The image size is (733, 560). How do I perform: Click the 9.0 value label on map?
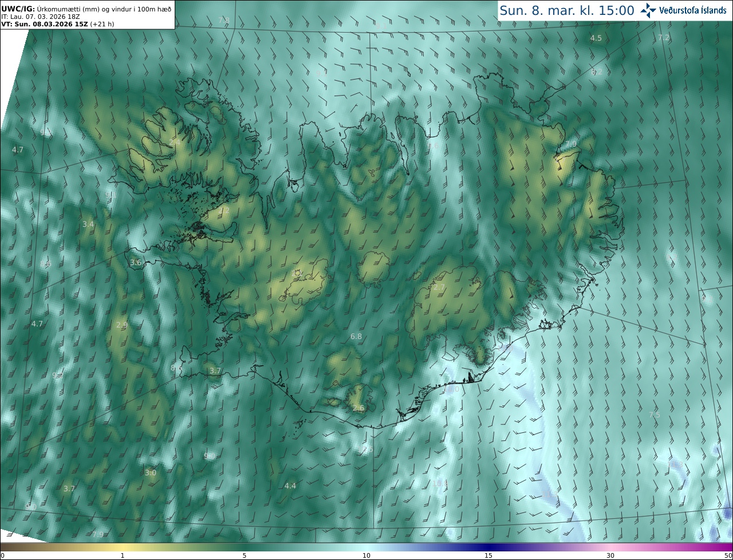coord(210,456)
